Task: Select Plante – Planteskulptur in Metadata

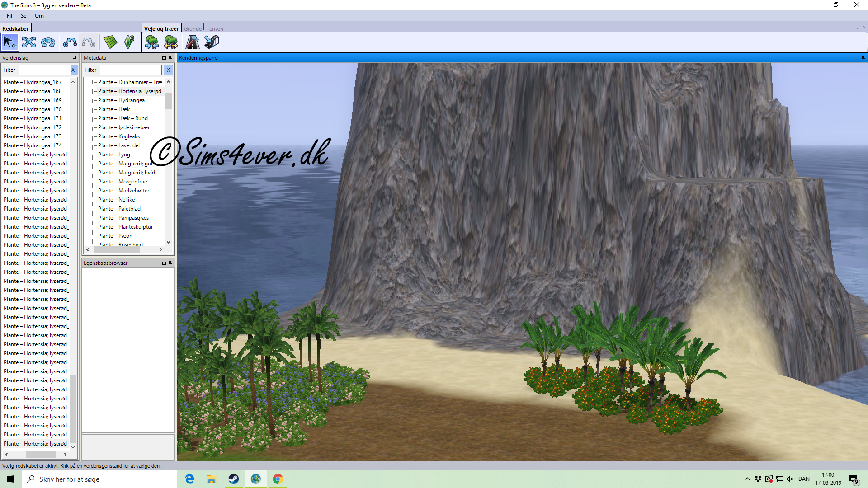Action: (x=126, y=227)
